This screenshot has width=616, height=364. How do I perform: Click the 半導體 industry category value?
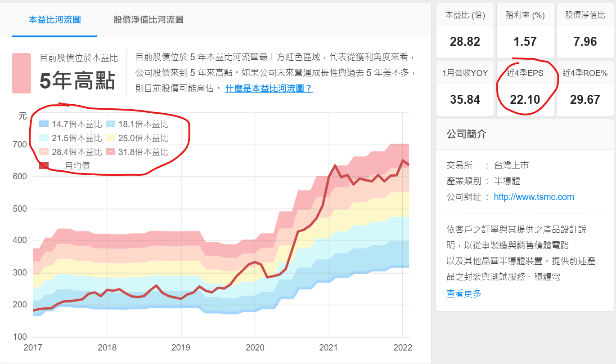click(507, 181)
